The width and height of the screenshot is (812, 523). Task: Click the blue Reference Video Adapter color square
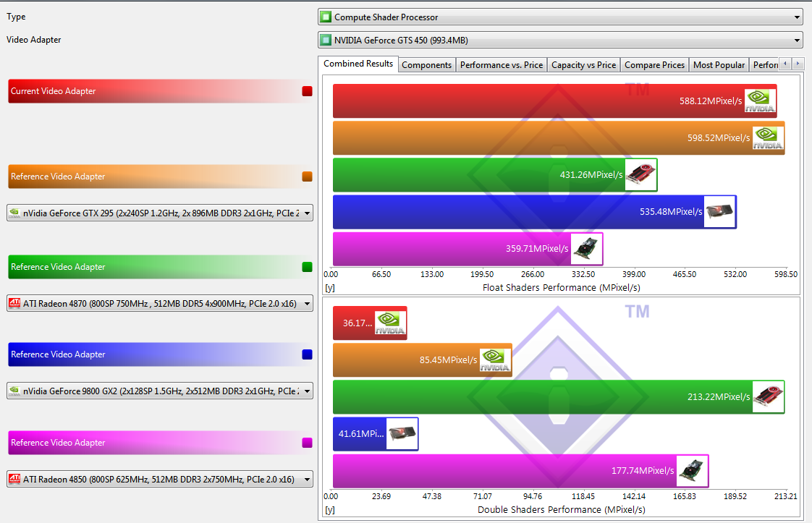coord(307,354)
